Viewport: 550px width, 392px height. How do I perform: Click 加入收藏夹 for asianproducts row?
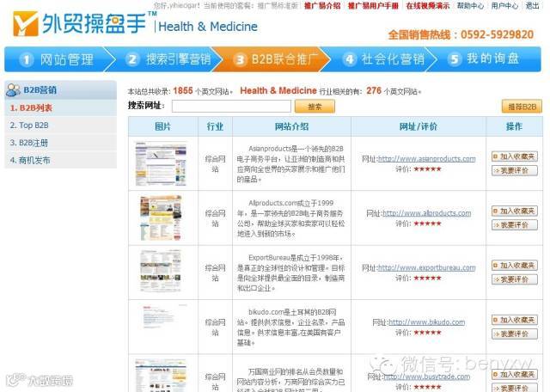515,156
